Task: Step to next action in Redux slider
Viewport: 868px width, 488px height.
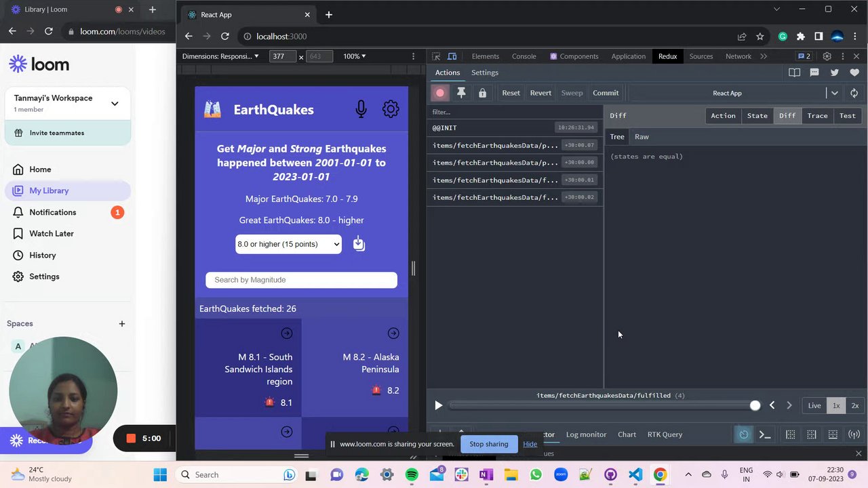Action: 789,405
